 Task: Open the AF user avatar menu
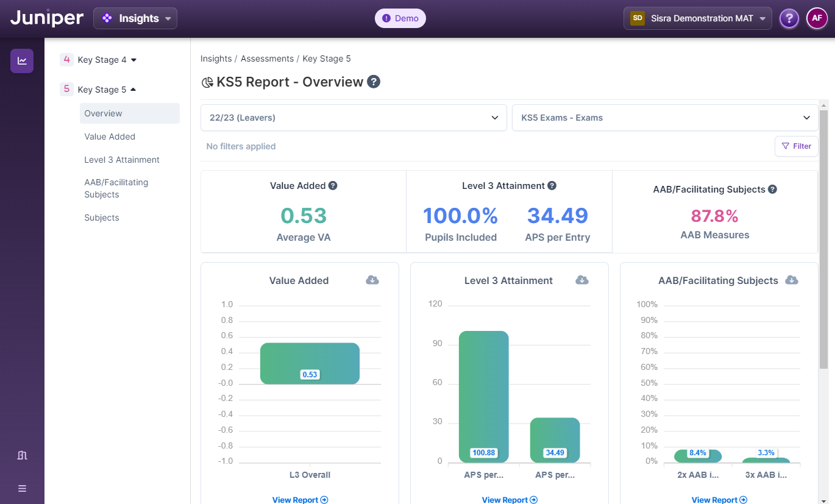[817, 18]
